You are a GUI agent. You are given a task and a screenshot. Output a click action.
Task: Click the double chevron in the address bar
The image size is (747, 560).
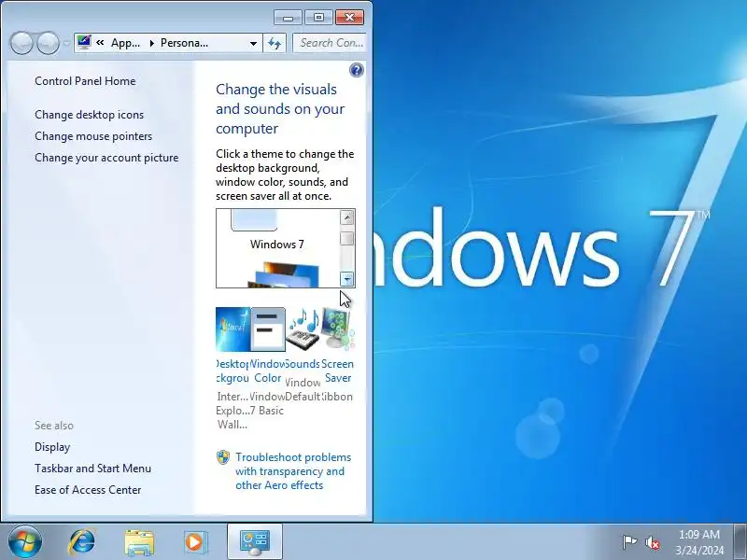click(x=100, y=42)
